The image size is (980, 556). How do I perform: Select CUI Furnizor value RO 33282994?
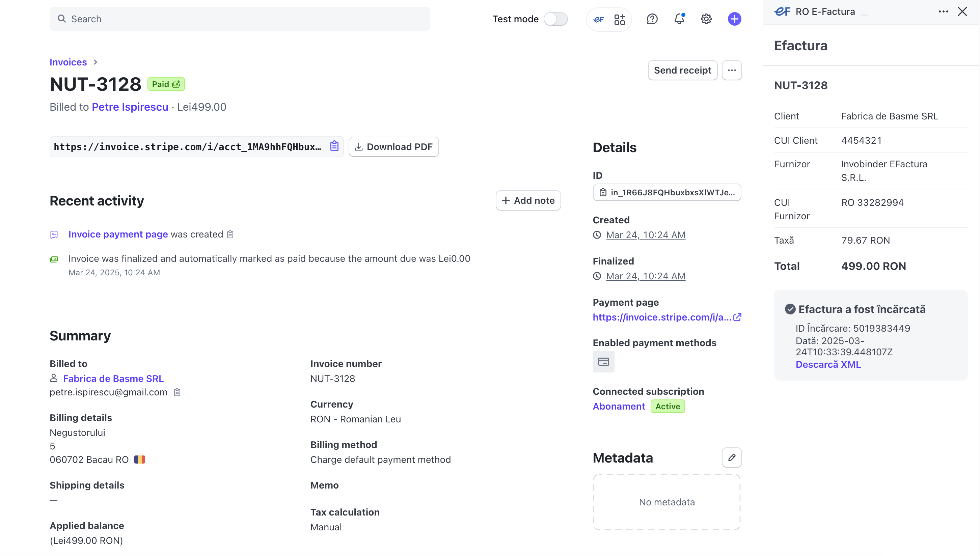coord(872,202)
